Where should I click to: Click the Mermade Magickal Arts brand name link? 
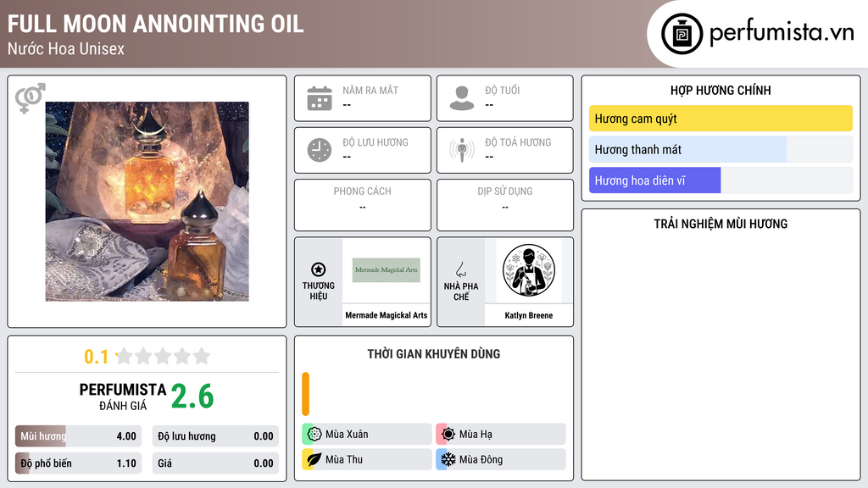click(387, 315)
